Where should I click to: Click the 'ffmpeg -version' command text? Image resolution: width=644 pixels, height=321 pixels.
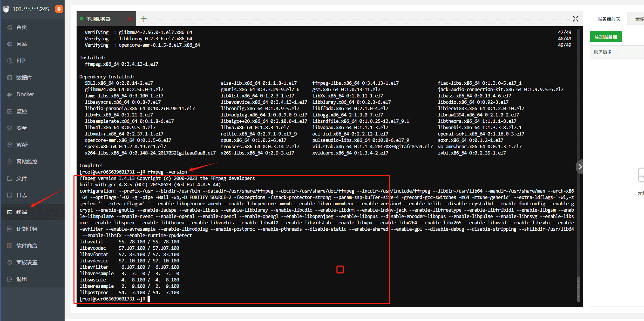(x=167, y=172)
